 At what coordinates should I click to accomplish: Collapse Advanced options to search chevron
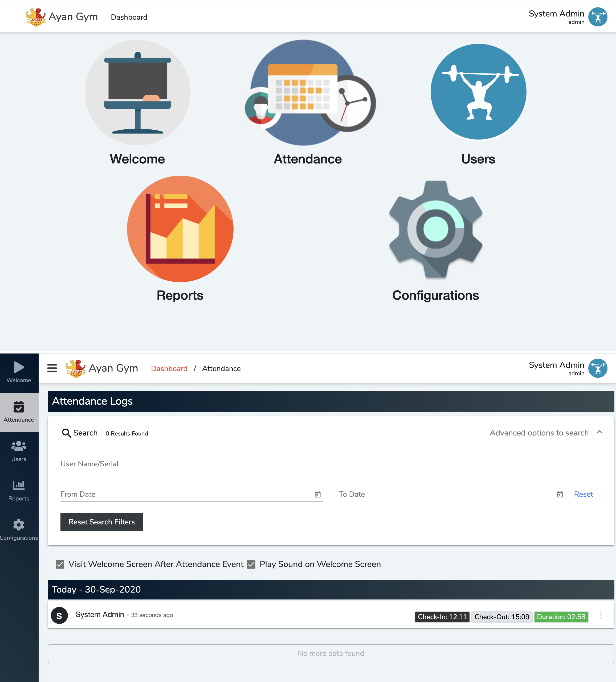click(x=599, y=432)
